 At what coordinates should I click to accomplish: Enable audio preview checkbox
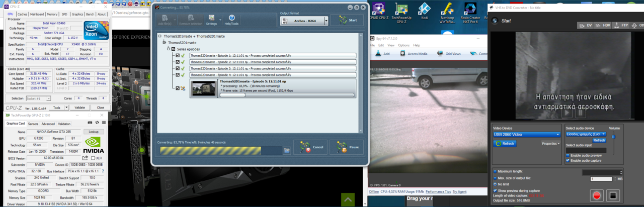568,155
